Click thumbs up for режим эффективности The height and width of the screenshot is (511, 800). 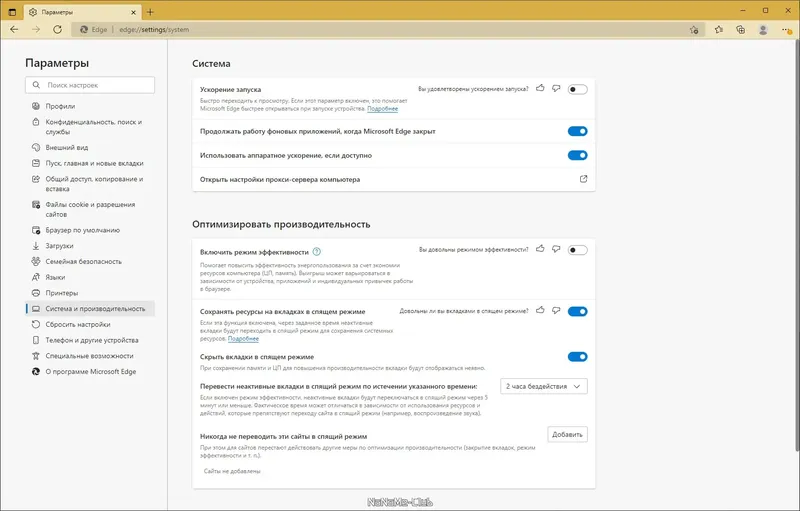pos(540,249)
